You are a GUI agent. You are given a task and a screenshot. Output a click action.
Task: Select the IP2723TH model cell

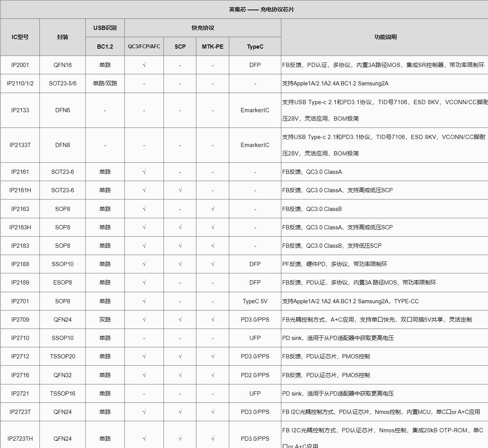[20, 439]
